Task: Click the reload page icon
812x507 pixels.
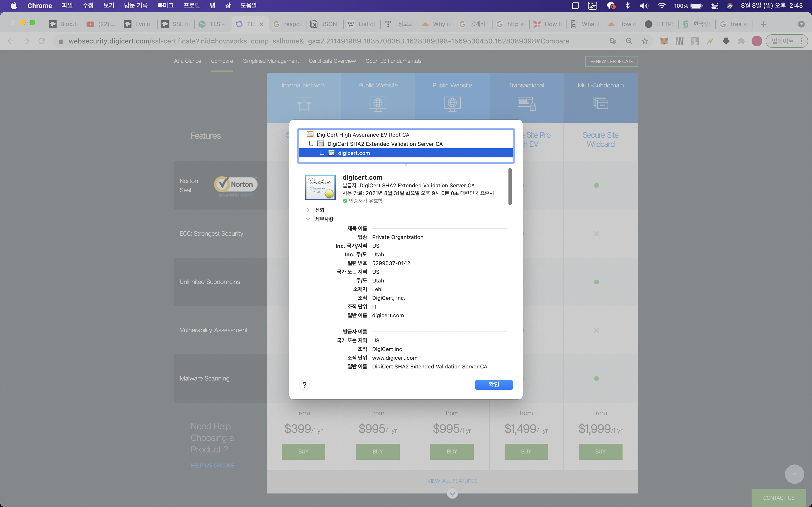Action: point(42,41)
